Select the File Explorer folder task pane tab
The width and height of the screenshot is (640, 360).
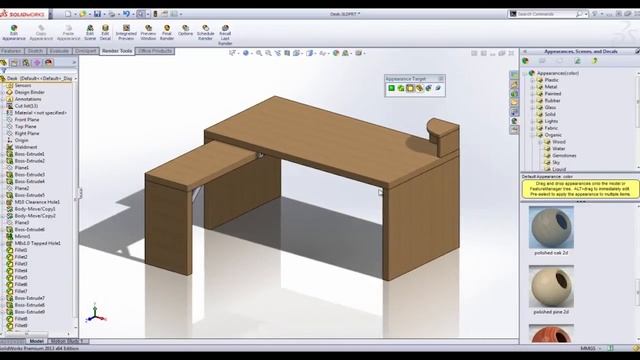click(514, 103)
